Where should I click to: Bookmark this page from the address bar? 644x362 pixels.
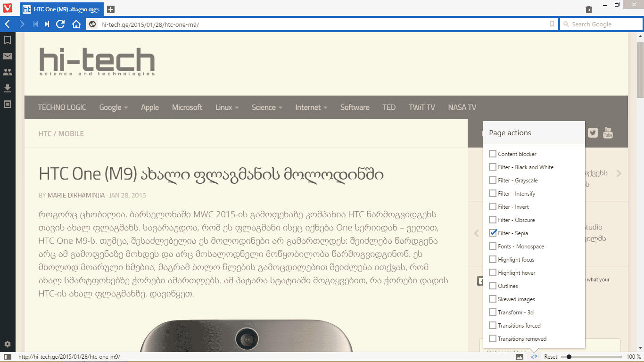pos(552,24)
